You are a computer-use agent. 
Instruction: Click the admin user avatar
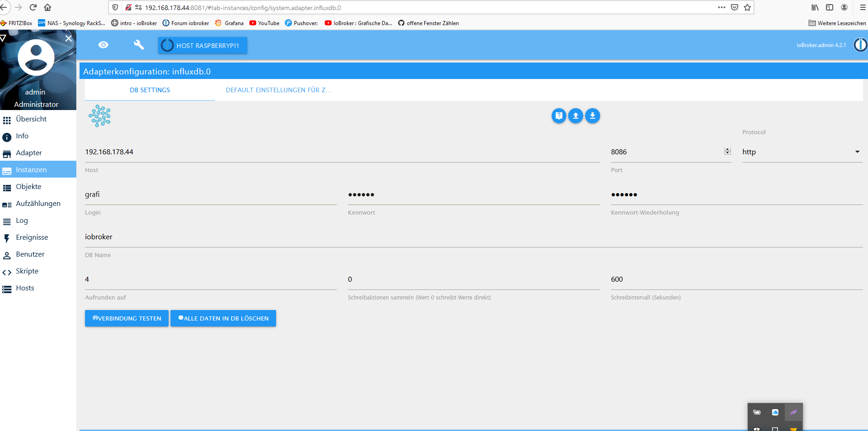pyautogui.click(x=36, y=58)
